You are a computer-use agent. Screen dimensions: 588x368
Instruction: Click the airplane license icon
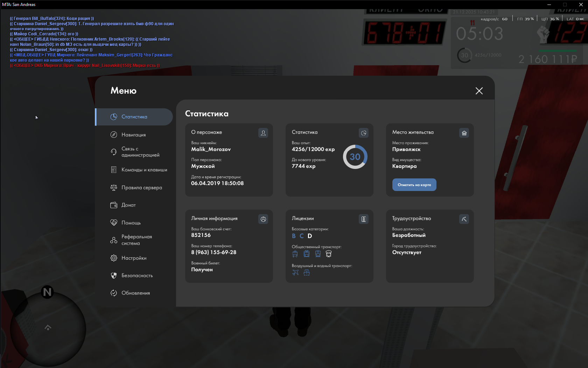295,273
